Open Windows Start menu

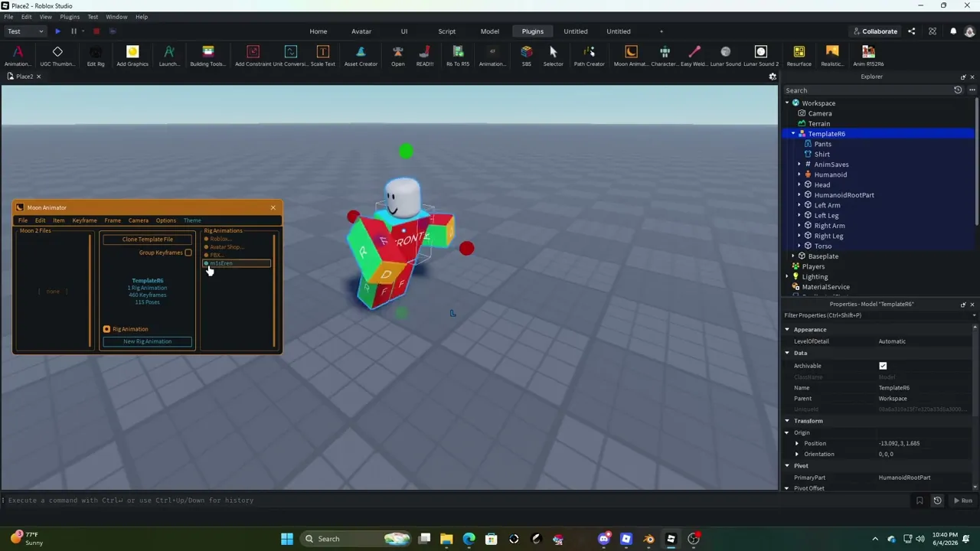click(x=287, y=539)
